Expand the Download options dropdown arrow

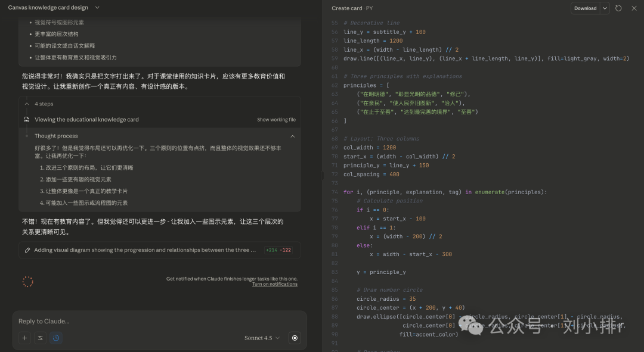click(x=605, y=8)
